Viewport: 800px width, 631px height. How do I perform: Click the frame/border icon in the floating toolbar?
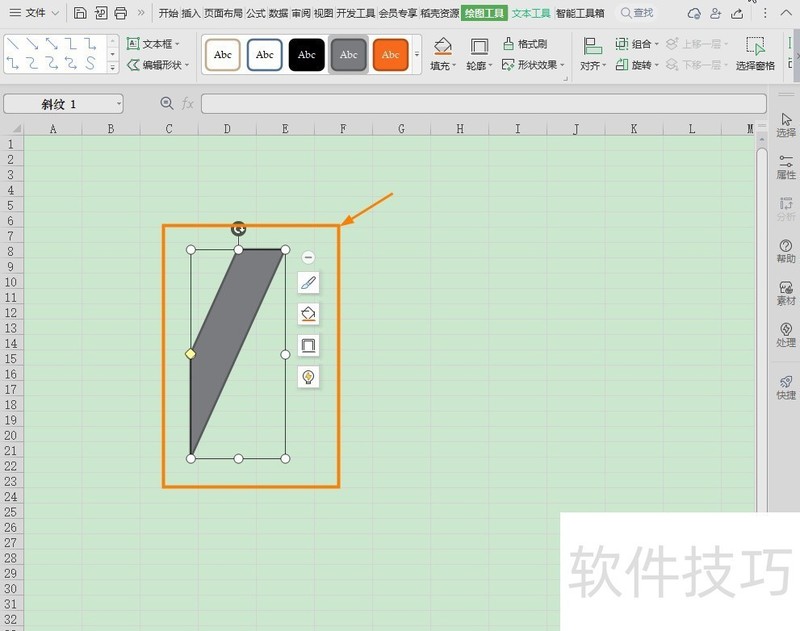(307, 345)
